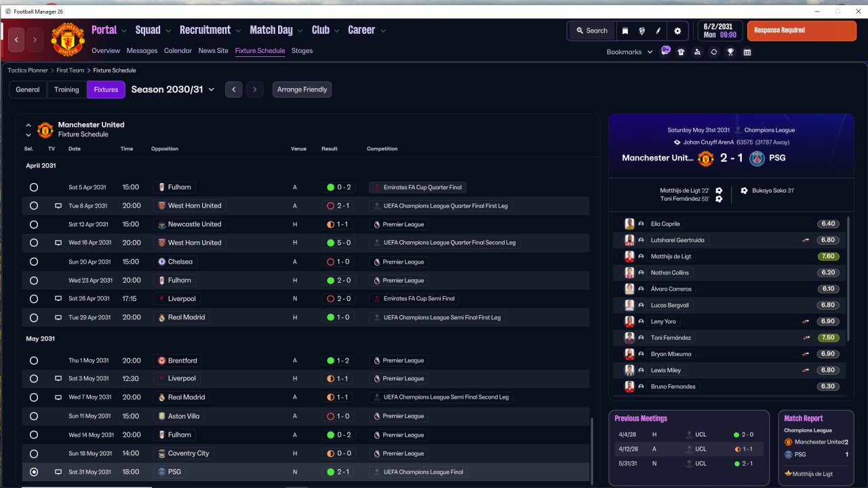Switch to the General tab
Screen dimensions: 868x488
(x=28, y=89)
